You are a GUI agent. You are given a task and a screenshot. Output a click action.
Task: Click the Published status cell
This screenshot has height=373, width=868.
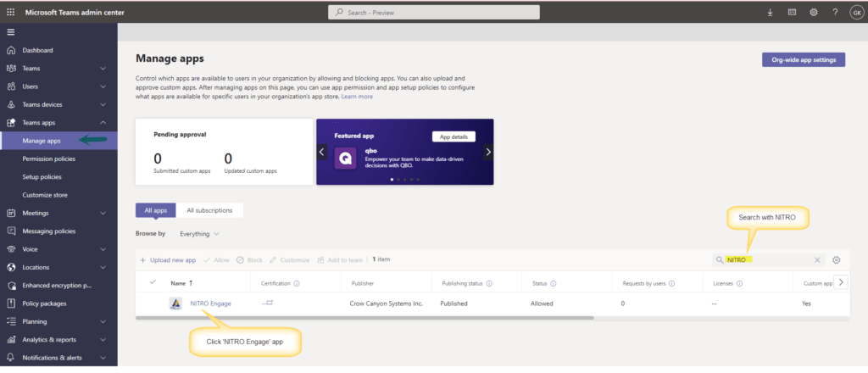coord(454,303)
